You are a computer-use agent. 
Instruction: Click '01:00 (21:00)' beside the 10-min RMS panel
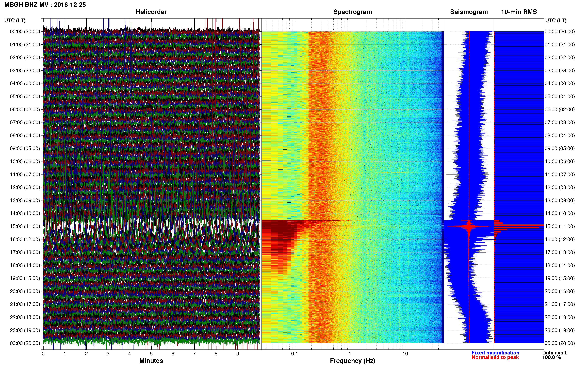[560, 45]
